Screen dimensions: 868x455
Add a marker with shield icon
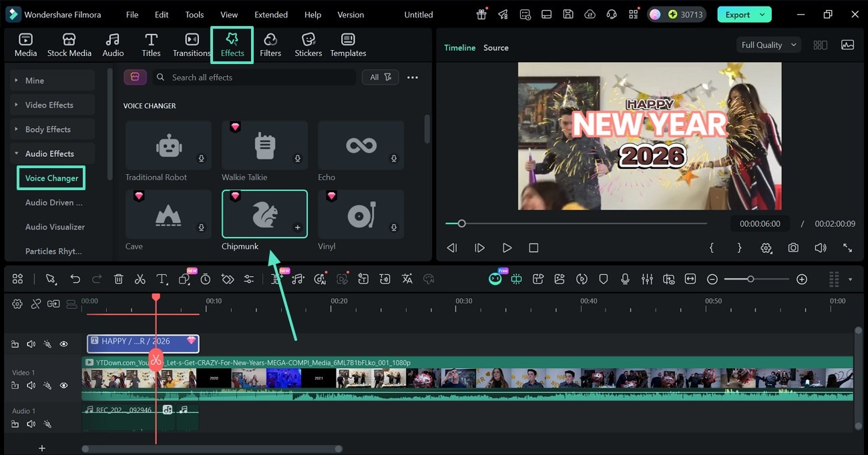pyautogui.click(x=604, y=279)
